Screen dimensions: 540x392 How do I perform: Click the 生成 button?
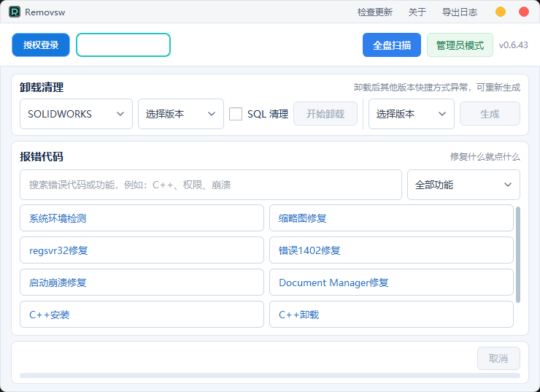coord(490,114)
